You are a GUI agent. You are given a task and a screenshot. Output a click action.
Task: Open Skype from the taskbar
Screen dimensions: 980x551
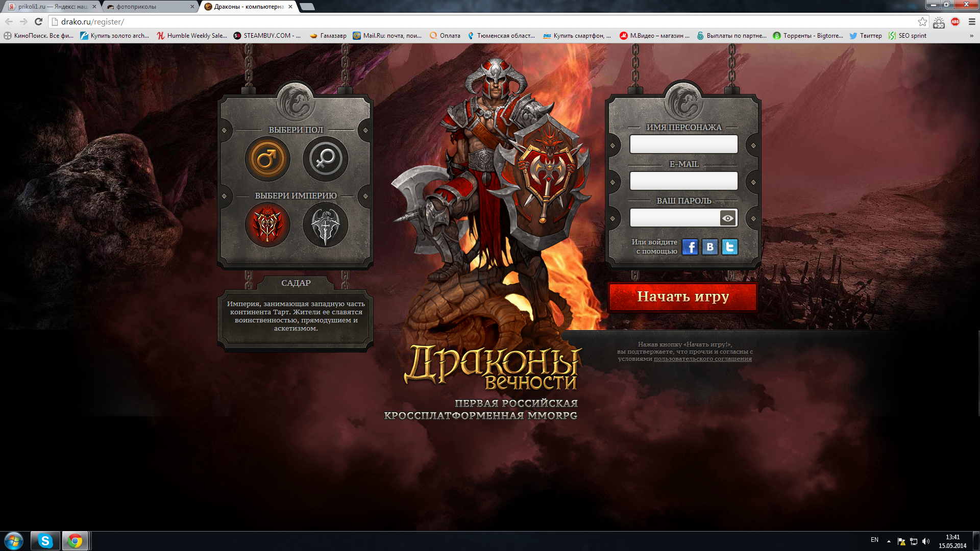click(45, 541)
